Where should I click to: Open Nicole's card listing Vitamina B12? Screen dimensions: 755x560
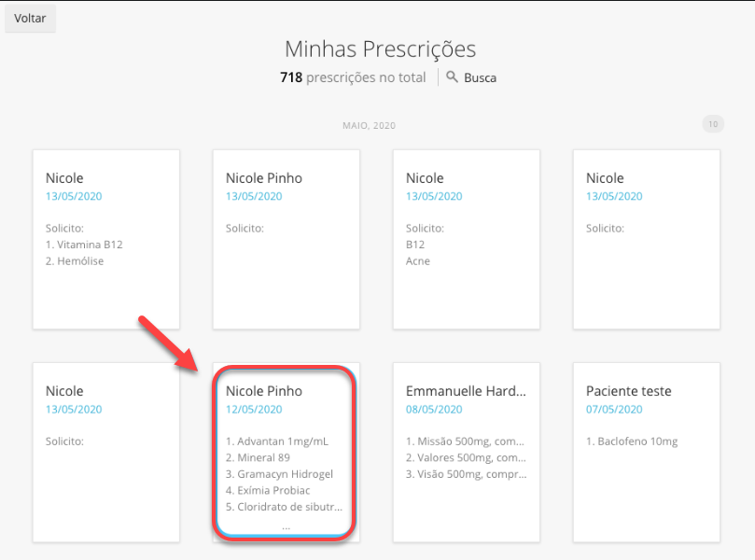coord(106,239)
